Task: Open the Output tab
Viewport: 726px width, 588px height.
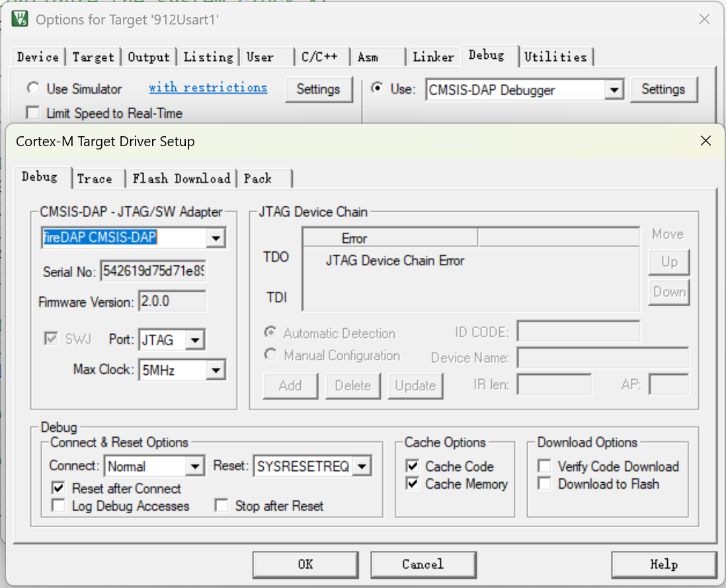Action: (x=149, y=57)
